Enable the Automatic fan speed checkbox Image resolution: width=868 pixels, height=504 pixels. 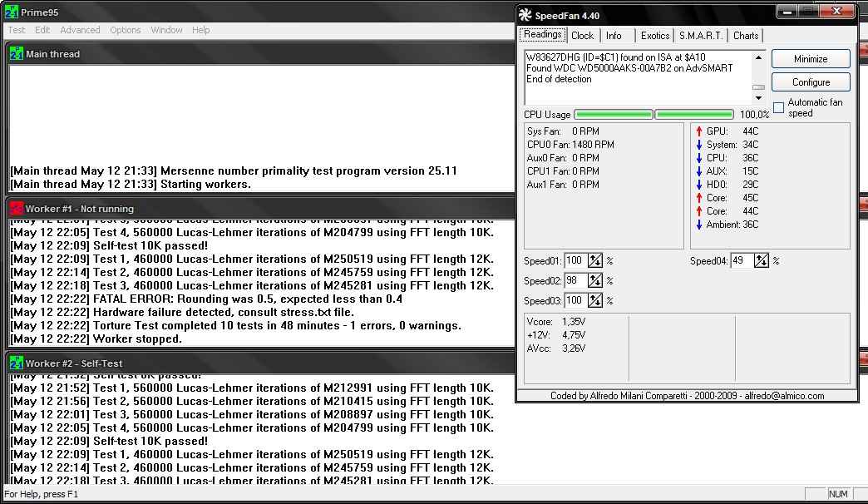(x=778, y=107)
